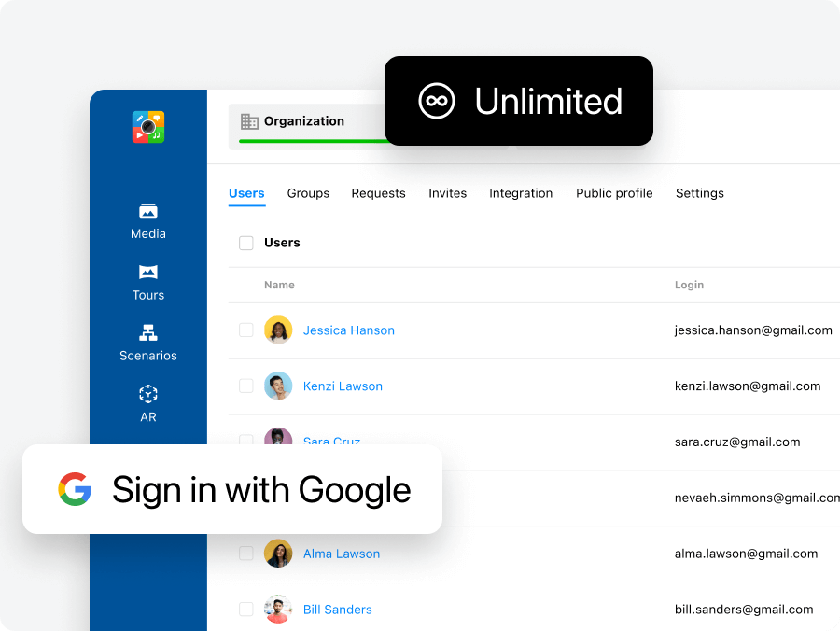Switch to the Users tab
Screen dimensions: 840x631
point(246,193)
